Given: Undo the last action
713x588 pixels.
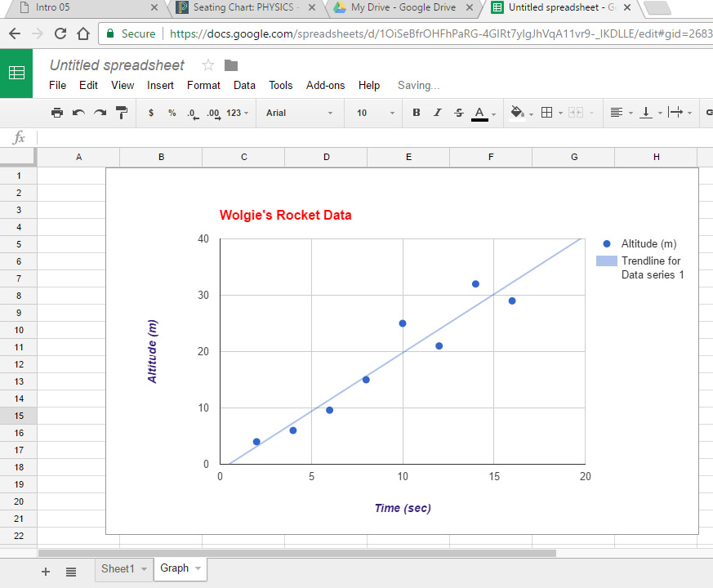Looking at the screenshot, I should [78, 113].
